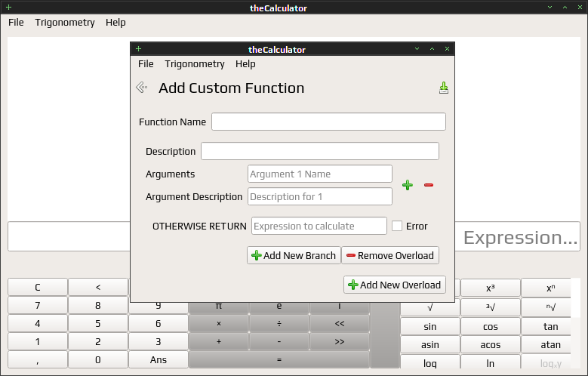Open the File menu in the main window
The height and width of the screenshot is (376, 588).
(16, 23)
